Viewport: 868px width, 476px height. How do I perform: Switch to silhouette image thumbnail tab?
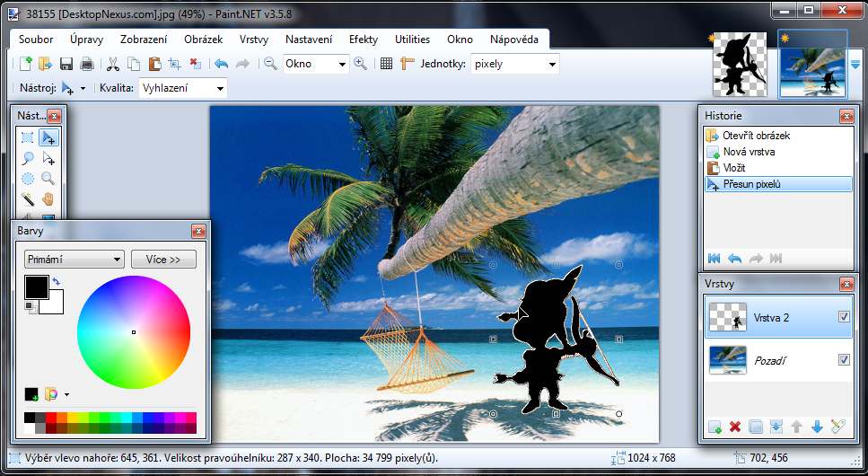click(740, 65)
